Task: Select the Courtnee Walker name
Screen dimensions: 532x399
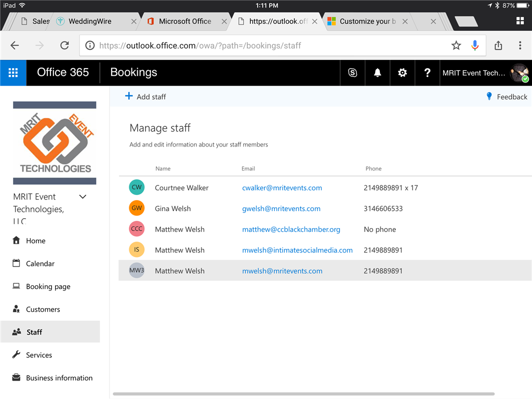Action: click(x=181, y=188)
